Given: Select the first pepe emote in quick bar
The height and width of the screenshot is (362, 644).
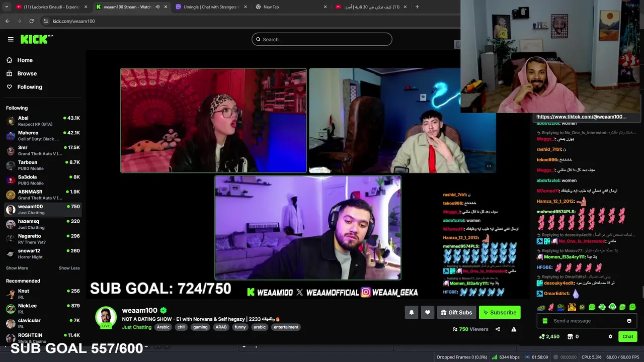Looking at the screenshot, I should (x=541, y=307).
